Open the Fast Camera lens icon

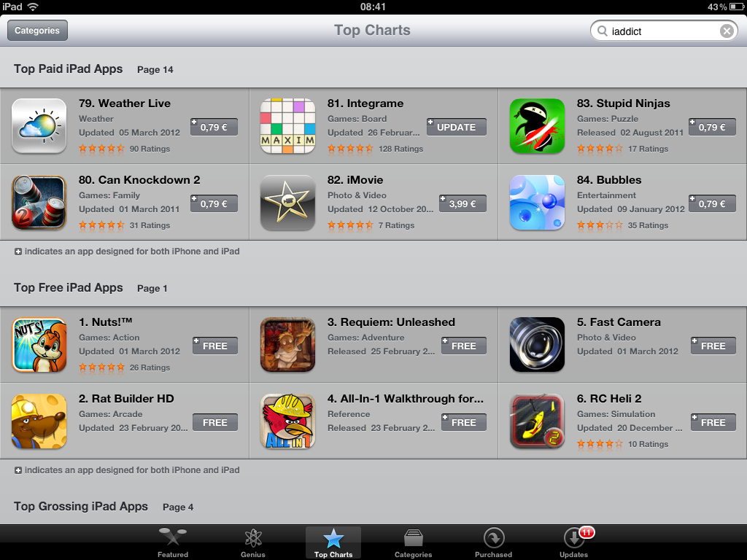537,345
